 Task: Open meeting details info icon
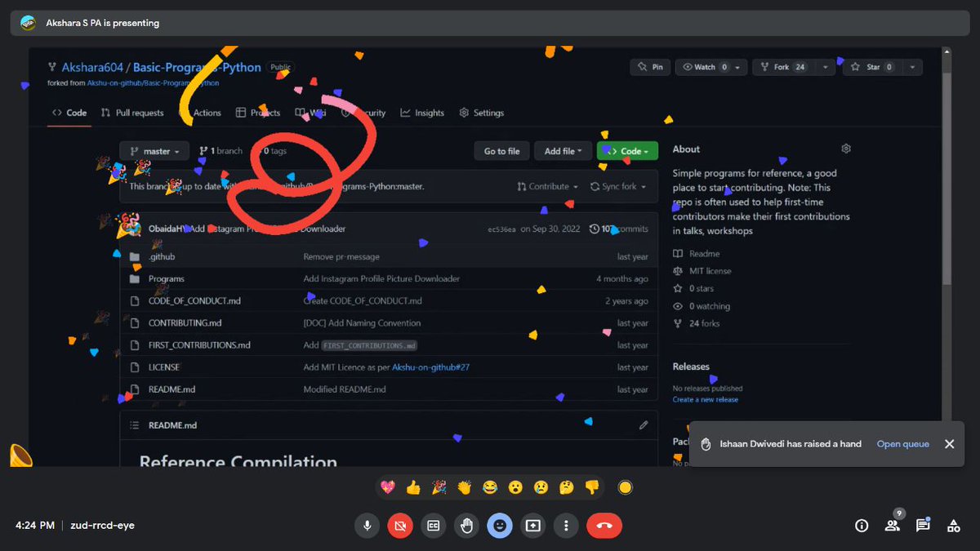862,526
